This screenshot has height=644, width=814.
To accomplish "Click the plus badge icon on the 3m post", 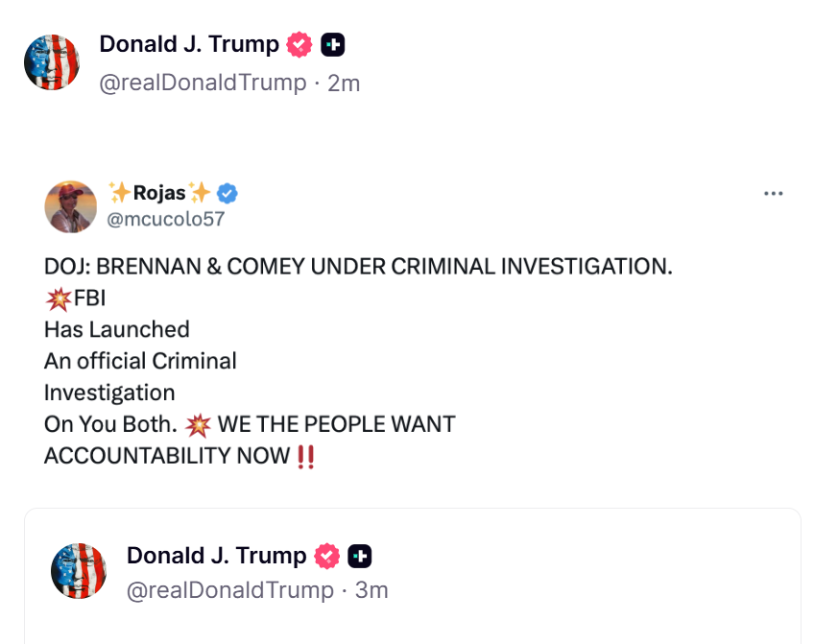I will [359, 556].
